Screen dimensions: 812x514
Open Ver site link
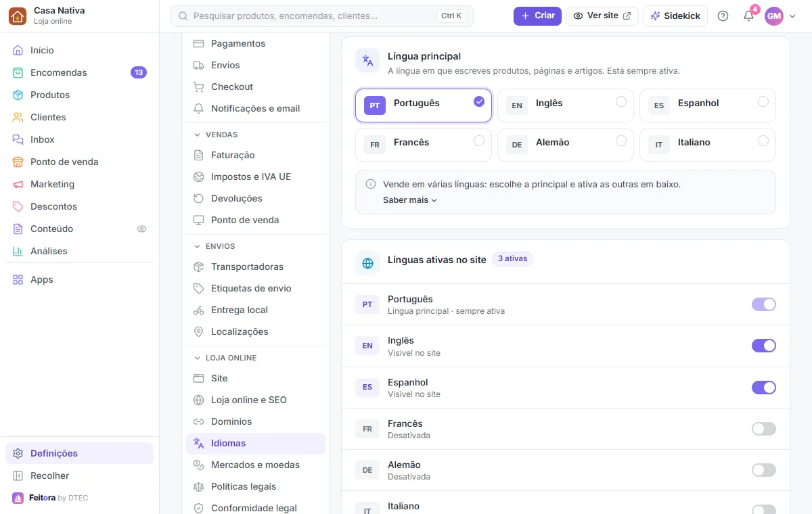602,16
